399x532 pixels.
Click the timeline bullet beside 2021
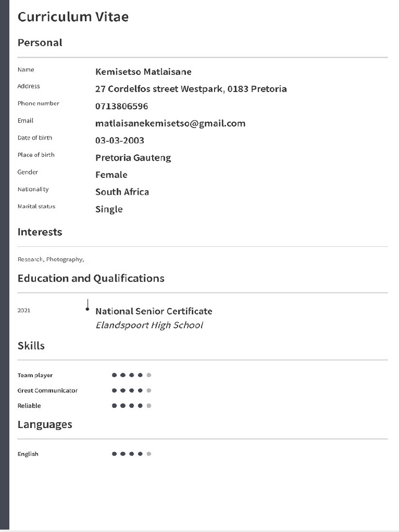tap(87, 309)
